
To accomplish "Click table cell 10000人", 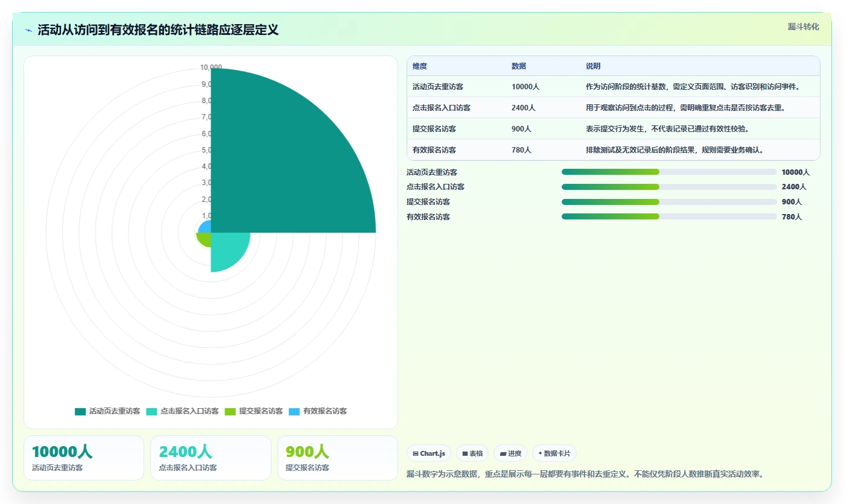I will (525, 87).
